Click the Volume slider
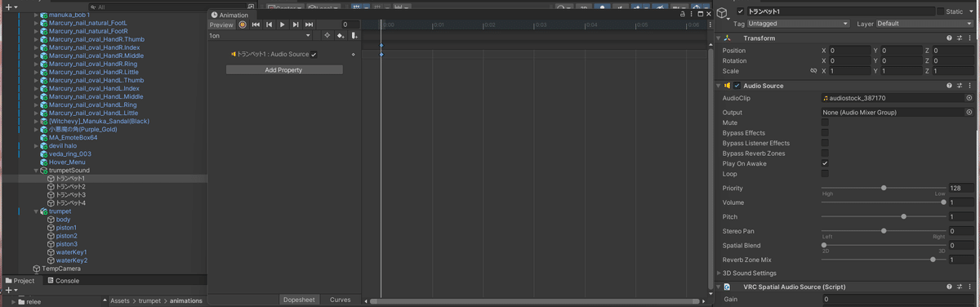This screenshot has width=980, height=307. pos(883,202)
